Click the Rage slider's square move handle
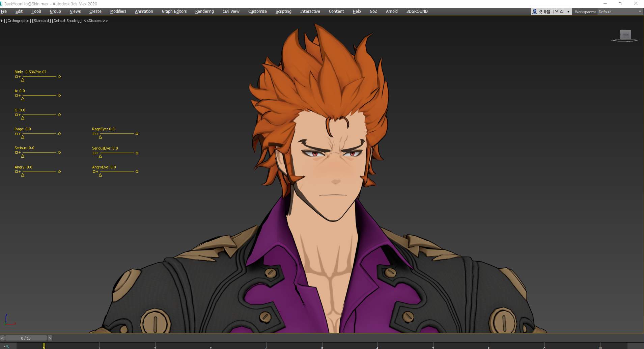The width and height of the screenshot is (644, 349). point(16,134)
